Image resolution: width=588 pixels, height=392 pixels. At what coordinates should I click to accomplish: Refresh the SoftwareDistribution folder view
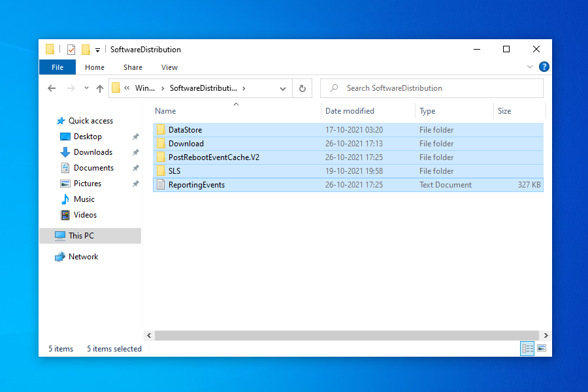(302, 88)
